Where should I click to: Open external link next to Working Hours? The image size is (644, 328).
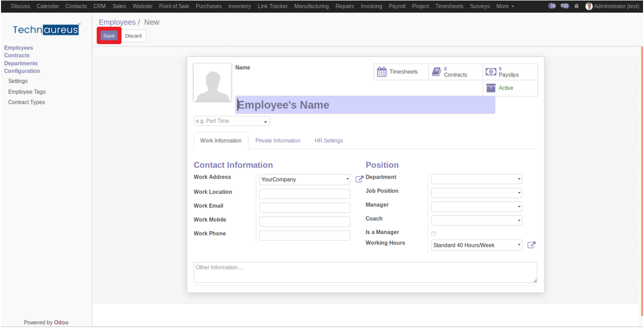point(532,245)
